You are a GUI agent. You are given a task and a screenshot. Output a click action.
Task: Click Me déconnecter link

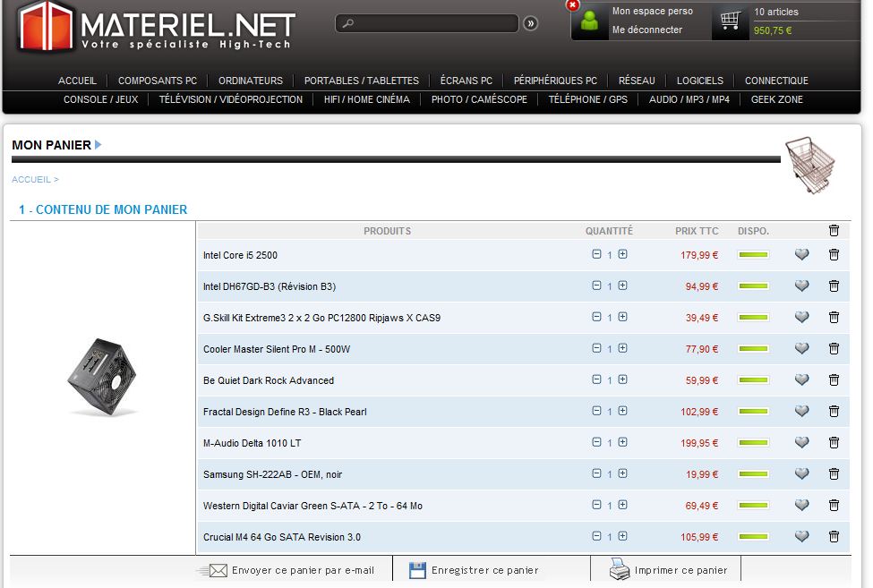tap(646, 30)
